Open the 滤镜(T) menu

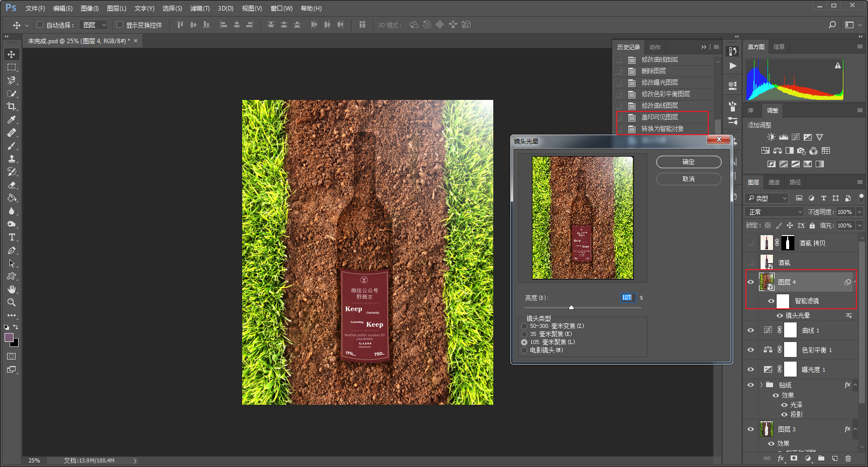[x=200, y=9]
